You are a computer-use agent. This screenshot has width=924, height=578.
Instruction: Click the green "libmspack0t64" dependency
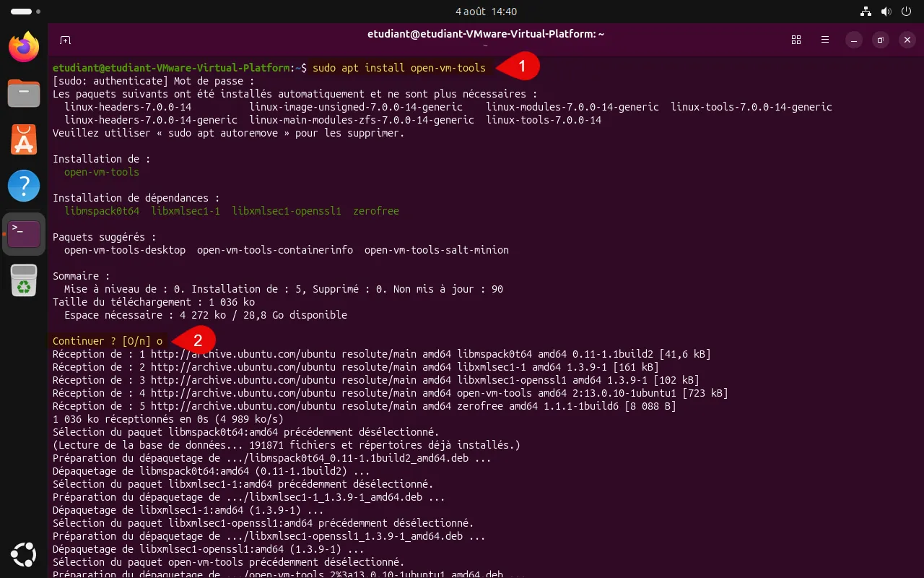click(x=102, y=211)
